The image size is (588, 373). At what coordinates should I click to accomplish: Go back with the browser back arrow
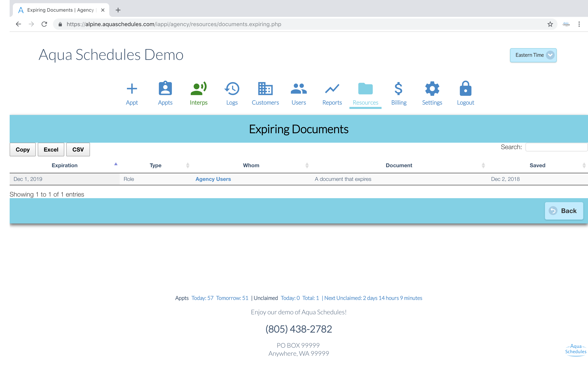tap(18, 24)
